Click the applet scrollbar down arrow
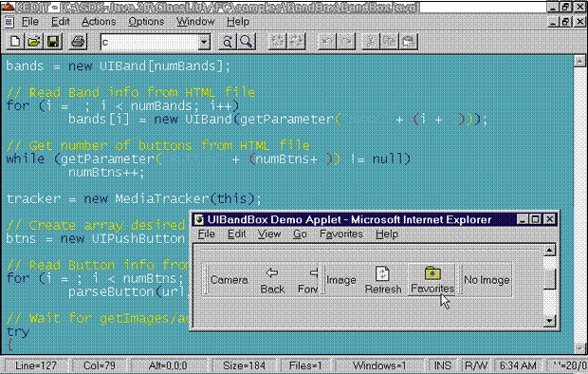This screenshot has height=374, width=588. tap(549, 320)
